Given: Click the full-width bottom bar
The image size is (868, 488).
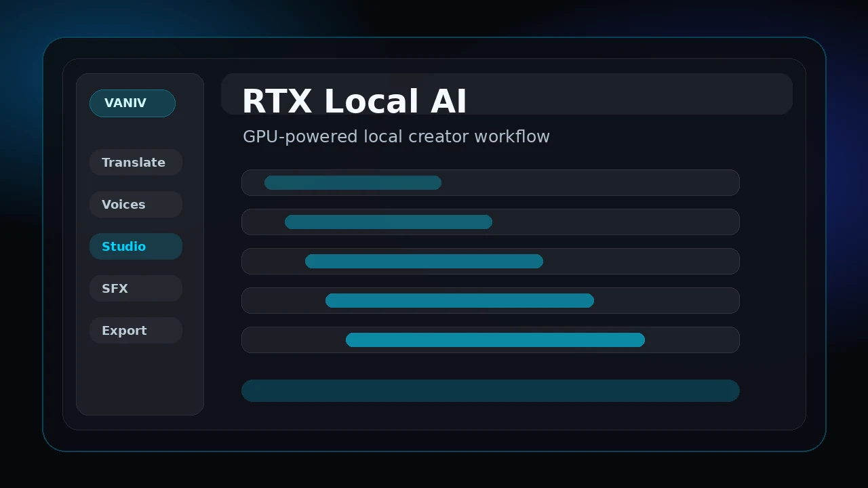Looking at the screenshot, I should tap(490, 390).
